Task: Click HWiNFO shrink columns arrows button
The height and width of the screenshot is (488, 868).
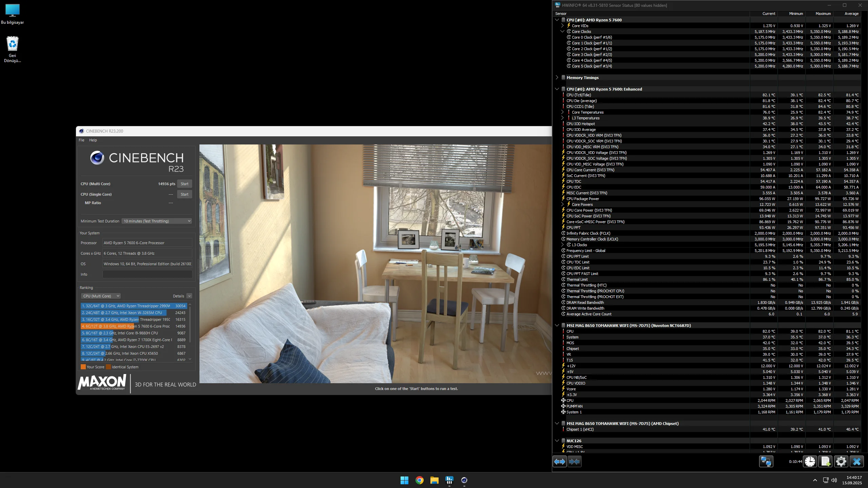Action: [574, 462]
